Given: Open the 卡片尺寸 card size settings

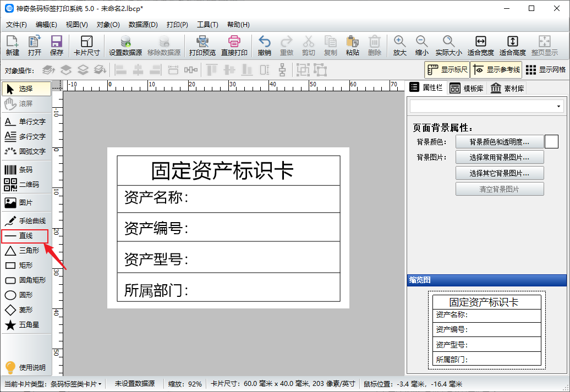Looking at the screenshot, I should [86, 46].
